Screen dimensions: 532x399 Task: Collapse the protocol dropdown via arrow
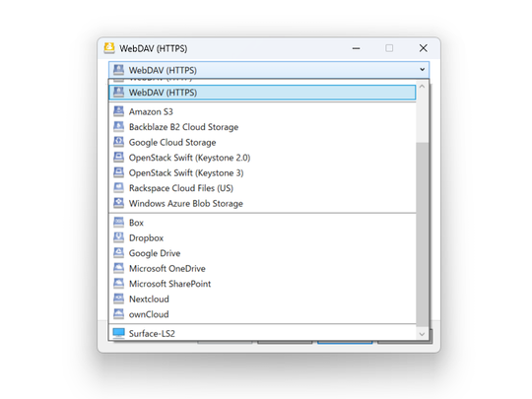click(422, 70)
